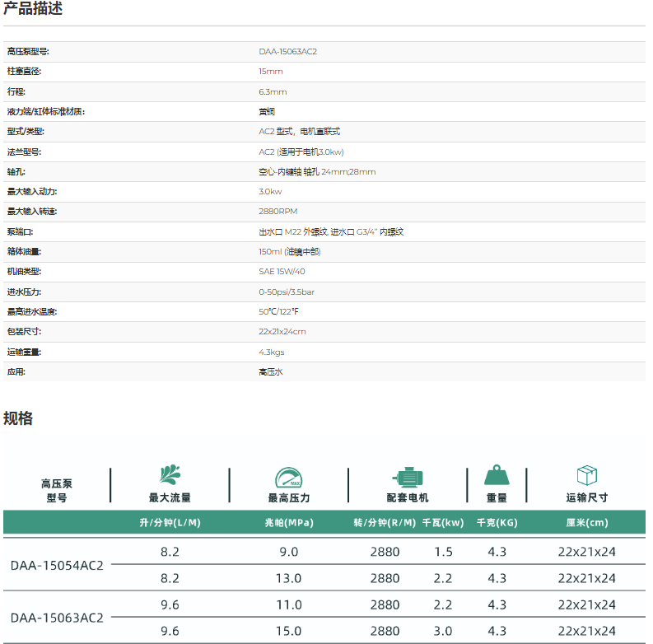Click the 兆帕(MPa) column header
Screen dimensions: 653x644
click(x=289, y=523)
